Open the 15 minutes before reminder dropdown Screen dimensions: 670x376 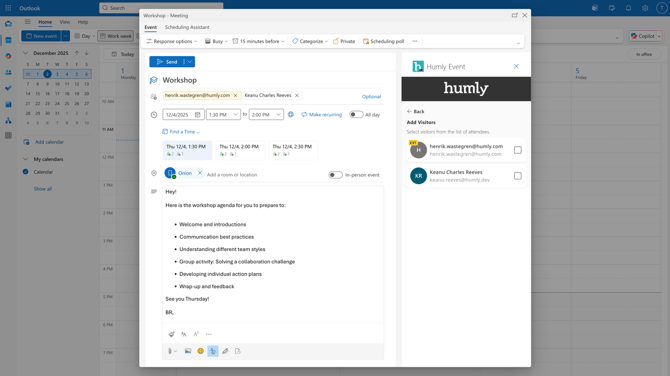pyautogui.click(x=259, y=41)
